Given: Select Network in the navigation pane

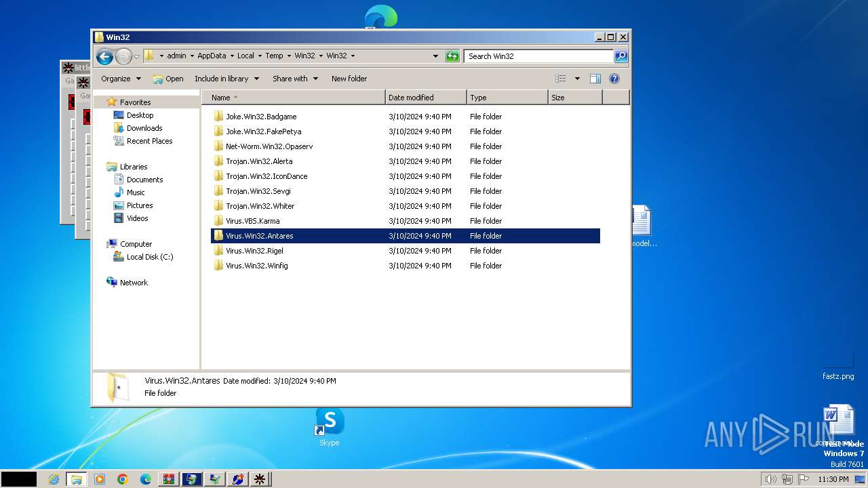Looking at the screenshot, I should click(x=134, y=283).
